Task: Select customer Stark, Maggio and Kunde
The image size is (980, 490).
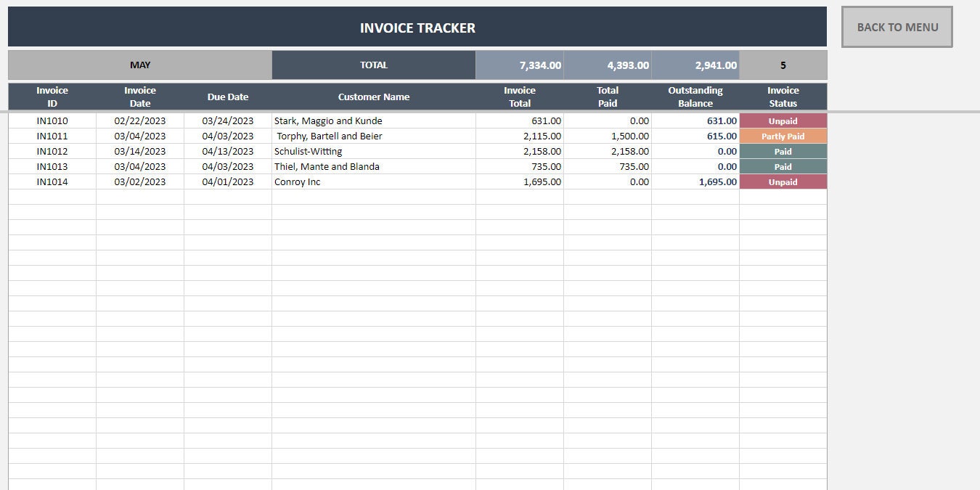Action: coord(328,121)
